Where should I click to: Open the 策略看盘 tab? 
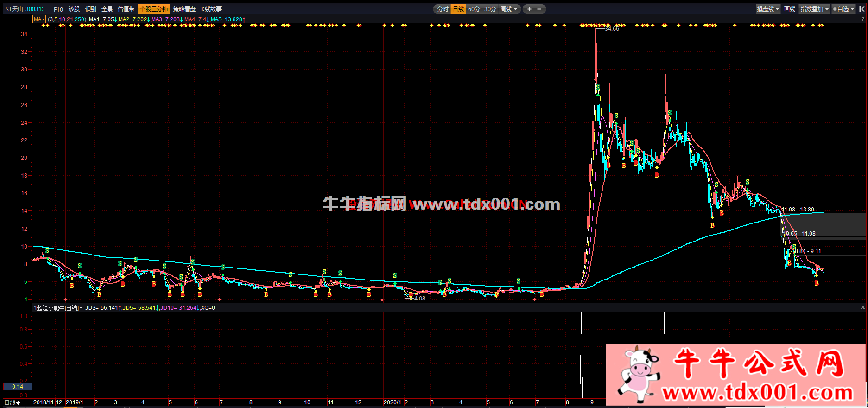[x=184, y=9]
